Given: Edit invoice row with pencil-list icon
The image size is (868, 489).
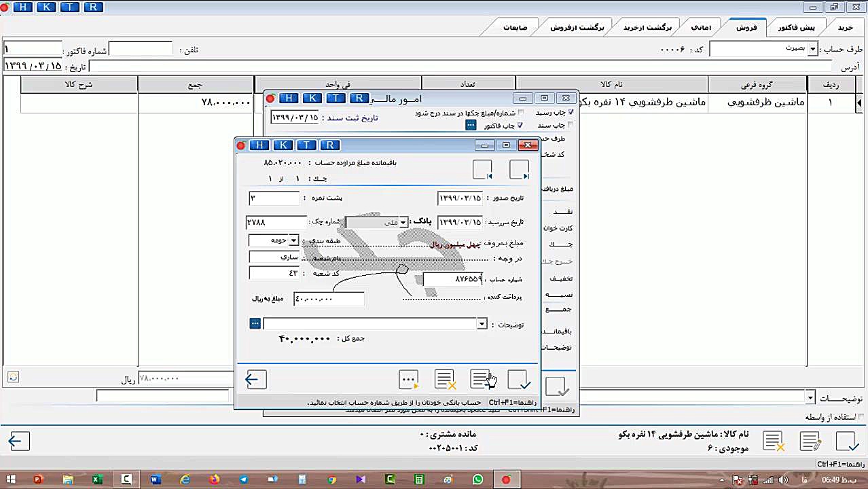Looking at the screenshot, I should pyautogui.click(x=810, y=441).
